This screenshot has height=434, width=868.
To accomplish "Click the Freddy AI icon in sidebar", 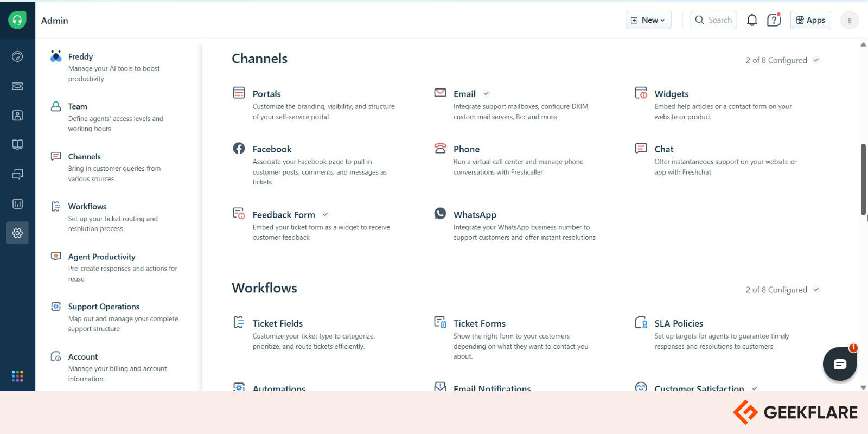I will coord(56,56).
